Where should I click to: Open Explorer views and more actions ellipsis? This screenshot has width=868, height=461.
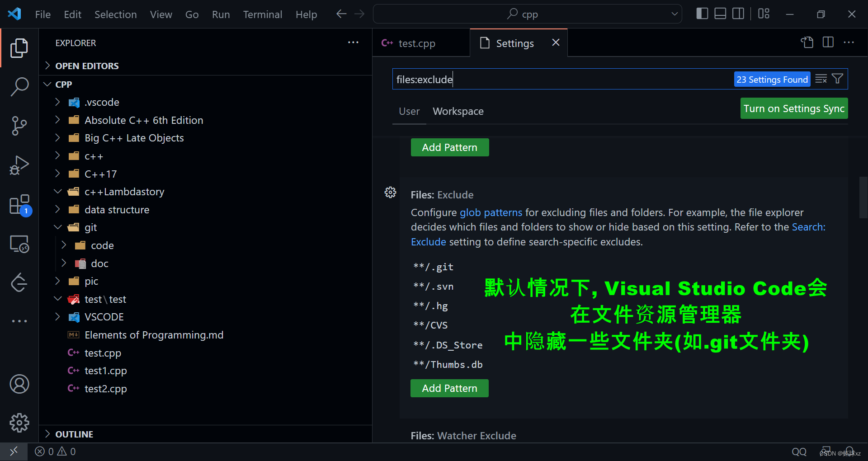[353, 42]
